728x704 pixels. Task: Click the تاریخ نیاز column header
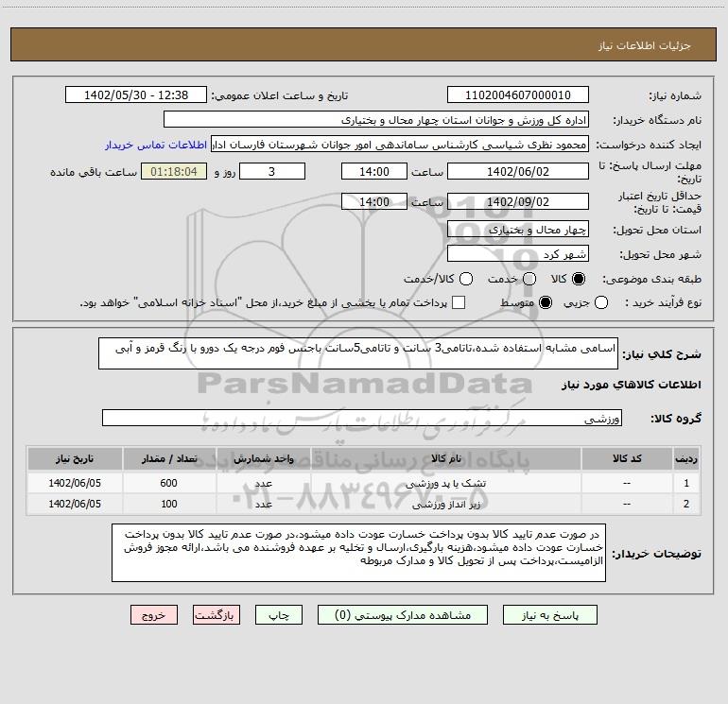(75, 458)
